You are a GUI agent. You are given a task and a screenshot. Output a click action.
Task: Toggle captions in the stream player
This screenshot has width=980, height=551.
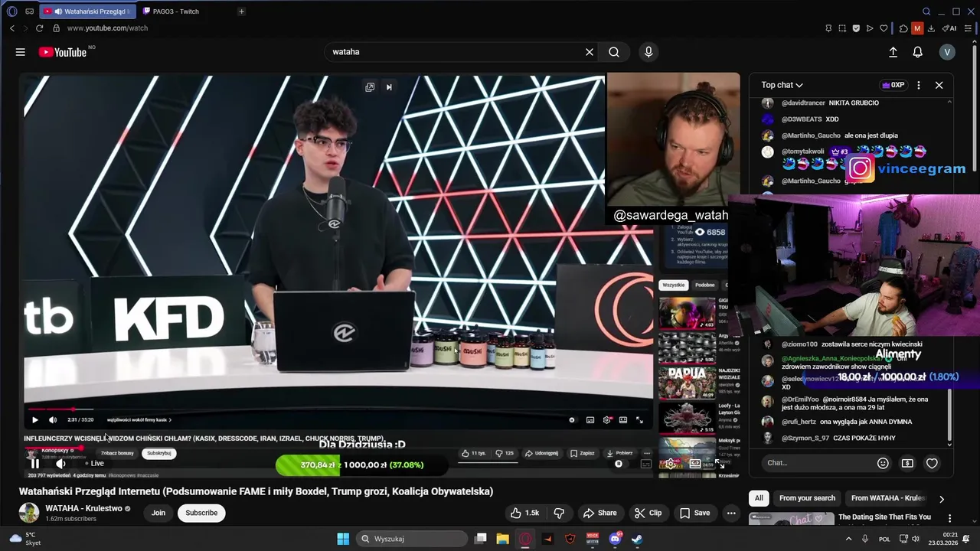tap(646, 464)
